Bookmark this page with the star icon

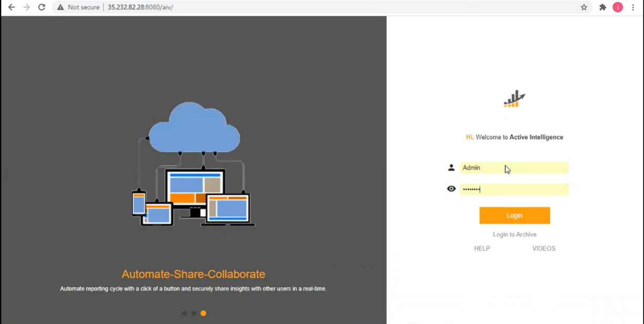[584, 7]
